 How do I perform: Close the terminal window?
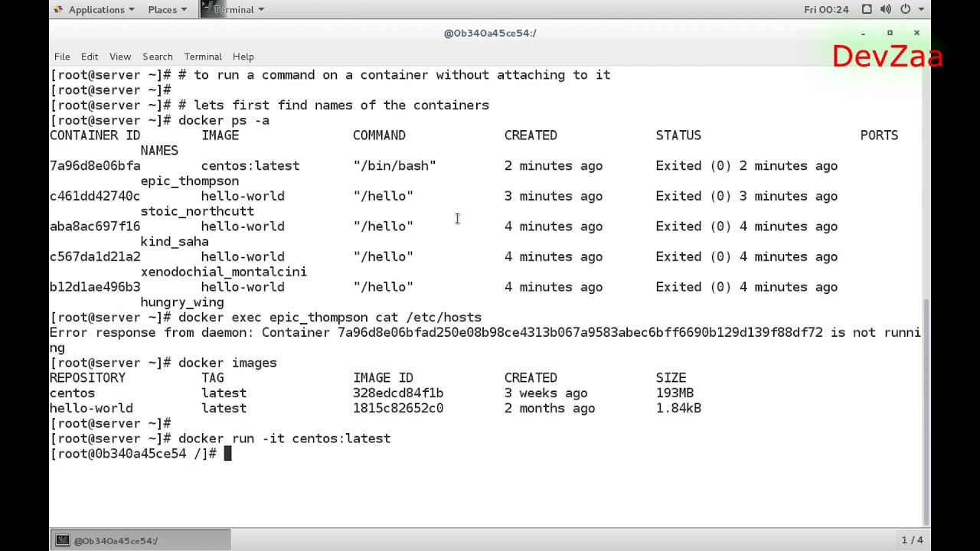coord(916,33)
